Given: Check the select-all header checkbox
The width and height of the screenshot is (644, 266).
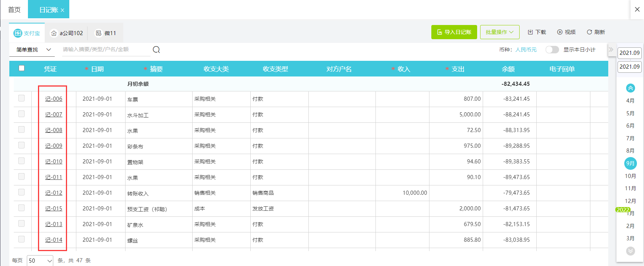Looking at the screenshot, I should (22, 68).
